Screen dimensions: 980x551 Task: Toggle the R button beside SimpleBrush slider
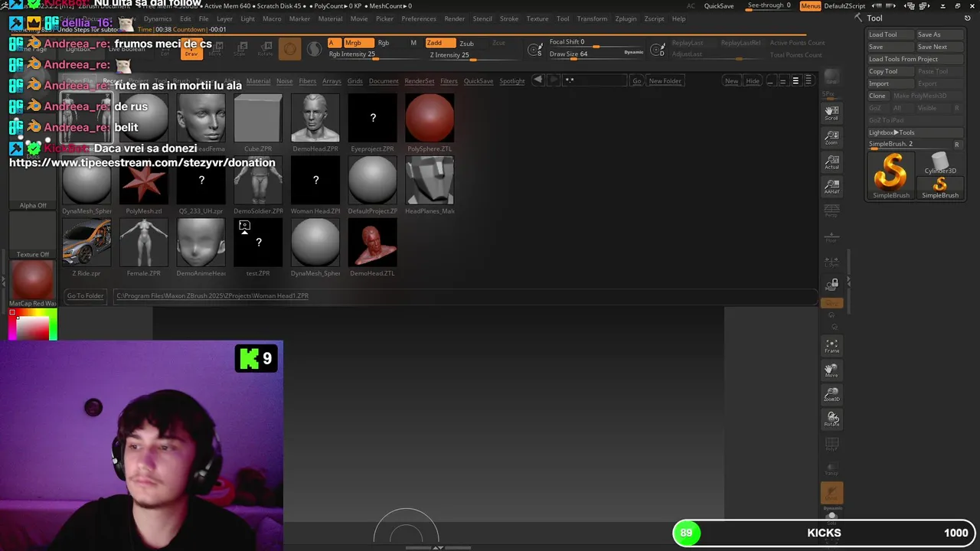[956, 144]
